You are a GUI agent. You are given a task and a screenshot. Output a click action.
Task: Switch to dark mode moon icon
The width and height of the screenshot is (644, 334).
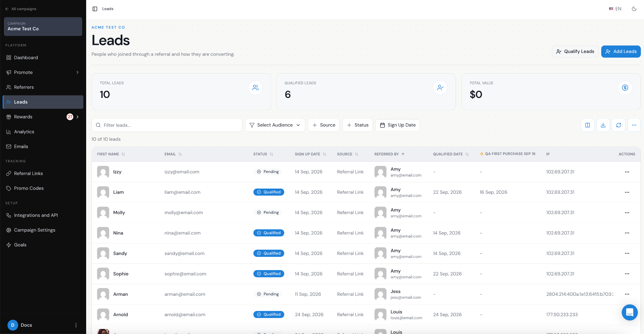[x=634, y=9]
